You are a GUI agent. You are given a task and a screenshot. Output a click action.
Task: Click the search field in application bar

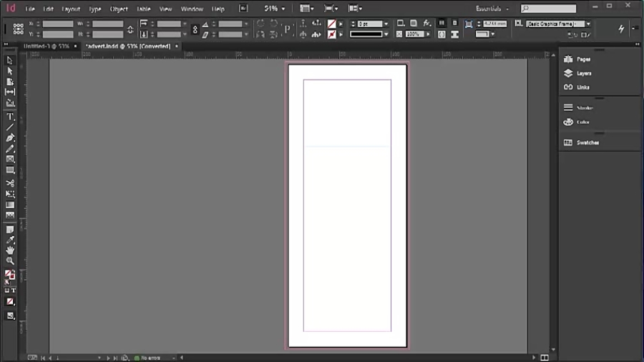click(x=548, y=8)
